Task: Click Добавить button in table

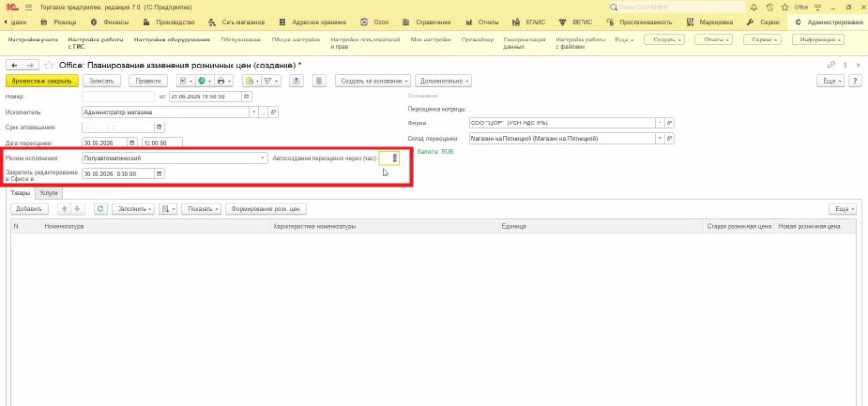Action: click(x=29, y=209)
